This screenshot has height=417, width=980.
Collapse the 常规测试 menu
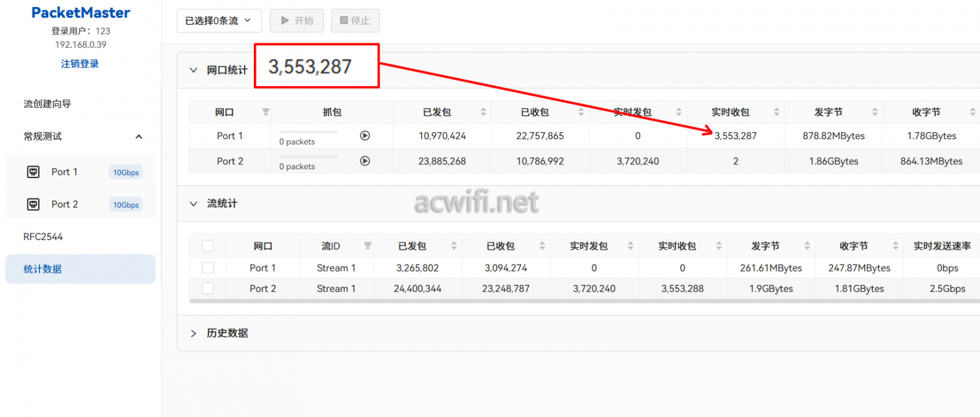(x=138, y=136)
